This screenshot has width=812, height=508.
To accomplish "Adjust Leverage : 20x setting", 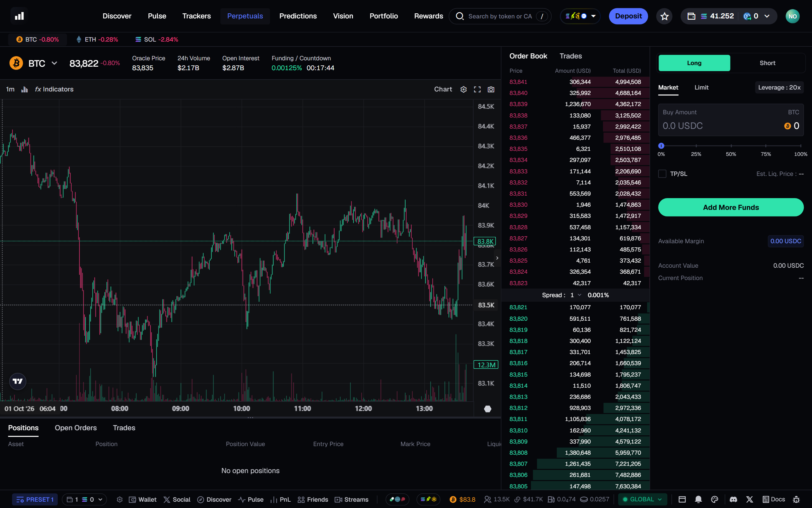I will [x=779, y=87].
